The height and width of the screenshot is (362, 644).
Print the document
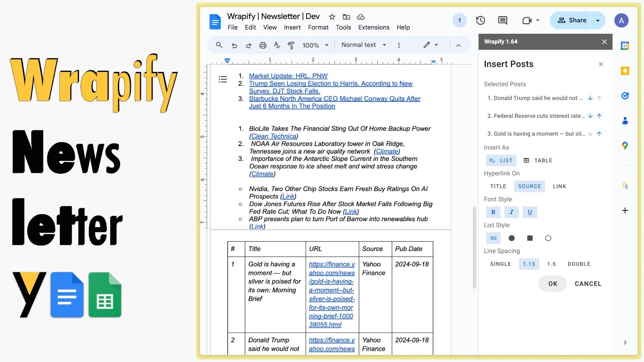263,45
